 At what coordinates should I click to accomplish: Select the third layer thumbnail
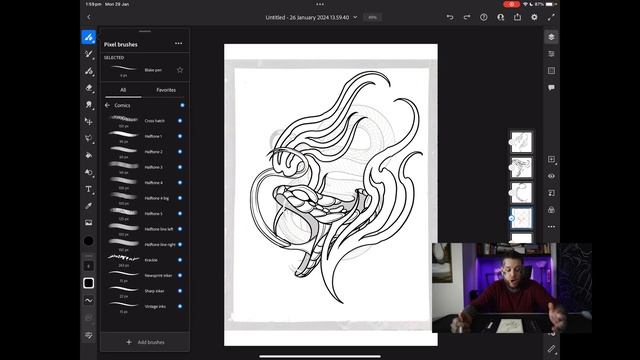[x=522, y=193]
